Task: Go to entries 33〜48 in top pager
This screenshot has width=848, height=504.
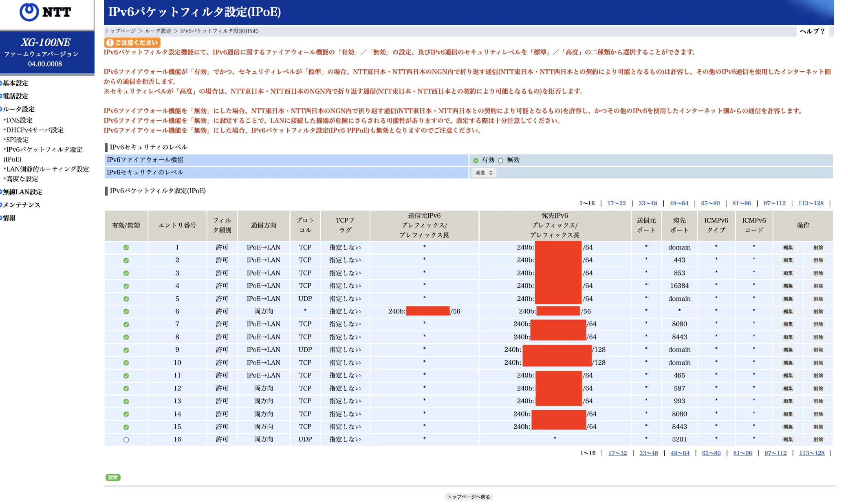Action: pos(648,203)
